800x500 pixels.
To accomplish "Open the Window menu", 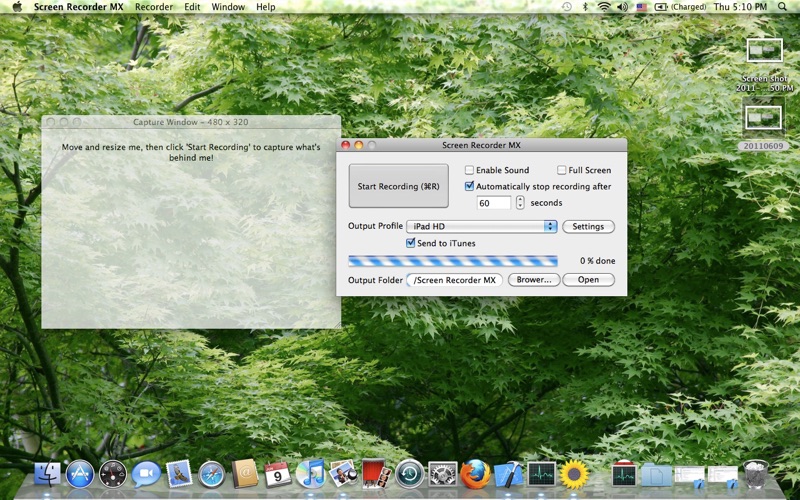I will [228, 7].
